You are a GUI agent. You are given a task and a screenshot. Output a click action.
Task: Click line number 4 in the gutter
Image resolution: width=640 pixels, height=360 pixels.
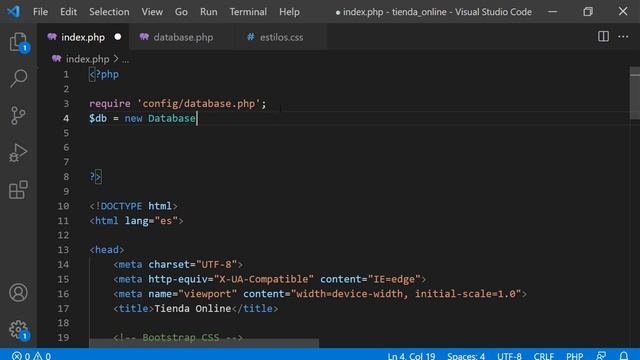66,118
